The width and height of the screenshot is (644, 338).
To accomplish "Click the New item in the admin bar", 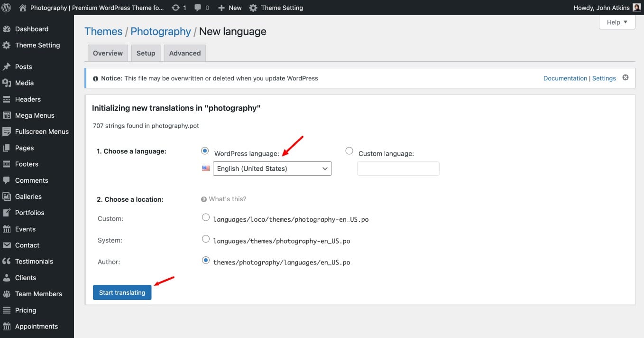I will pyautogui.click(x=230, y=8).
